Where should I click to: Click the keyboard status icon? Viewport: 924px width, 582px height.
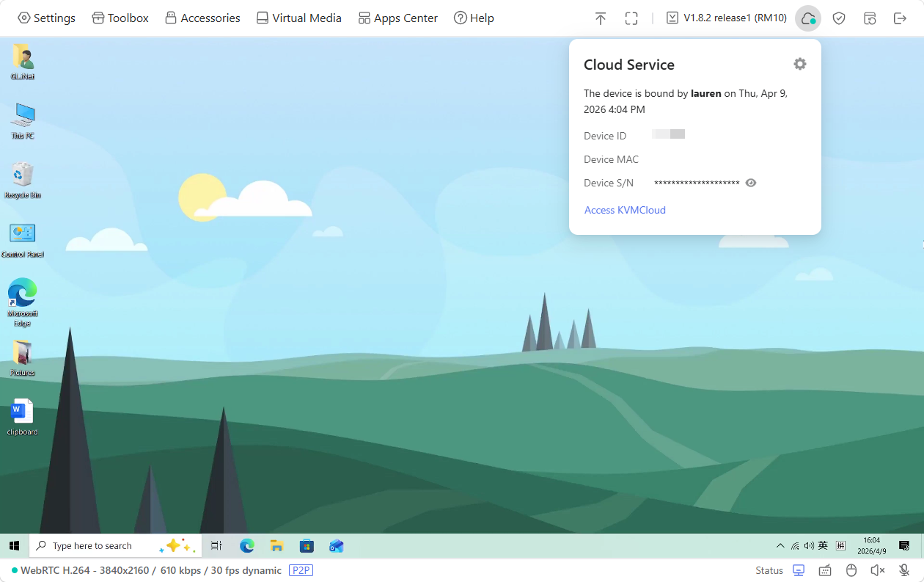[825, 570]
